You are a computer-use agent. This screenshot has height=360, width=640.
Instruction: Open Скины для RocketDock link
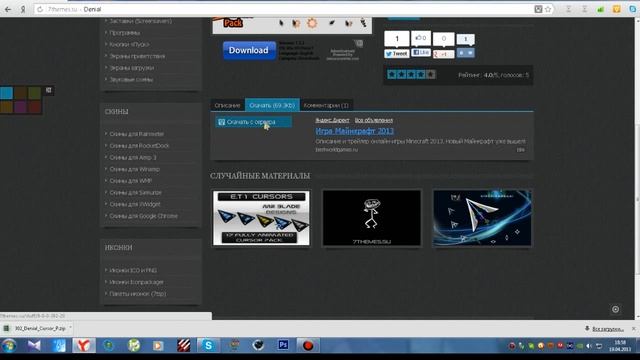139,146
